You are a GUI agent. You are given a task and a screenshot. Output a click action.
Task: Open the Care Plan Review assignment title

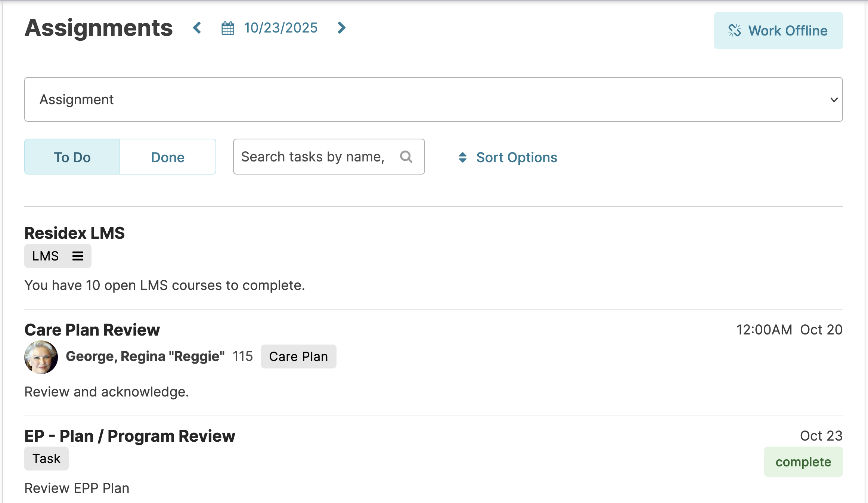(92, 330)
